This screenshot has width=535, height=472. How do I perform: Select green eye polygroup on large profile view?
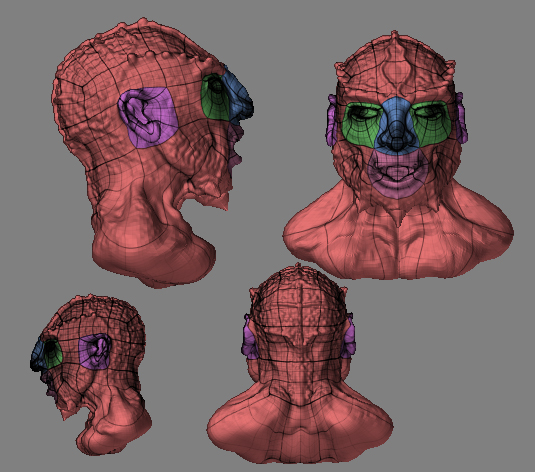[x=214, y=97]
